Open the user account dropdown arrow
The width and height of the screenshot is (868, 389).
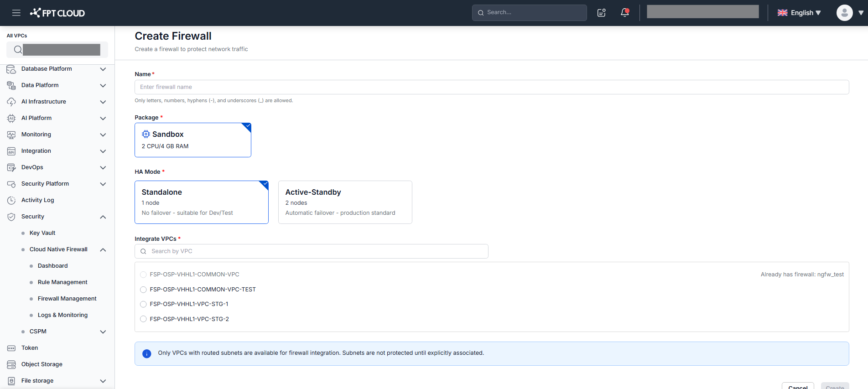click(861, 13)
